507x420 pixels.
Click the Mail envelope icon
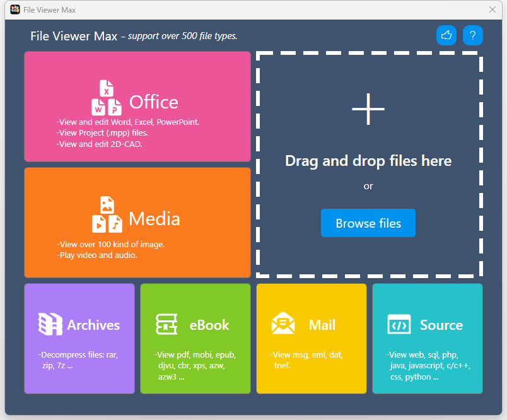click(x=283, y=323)
